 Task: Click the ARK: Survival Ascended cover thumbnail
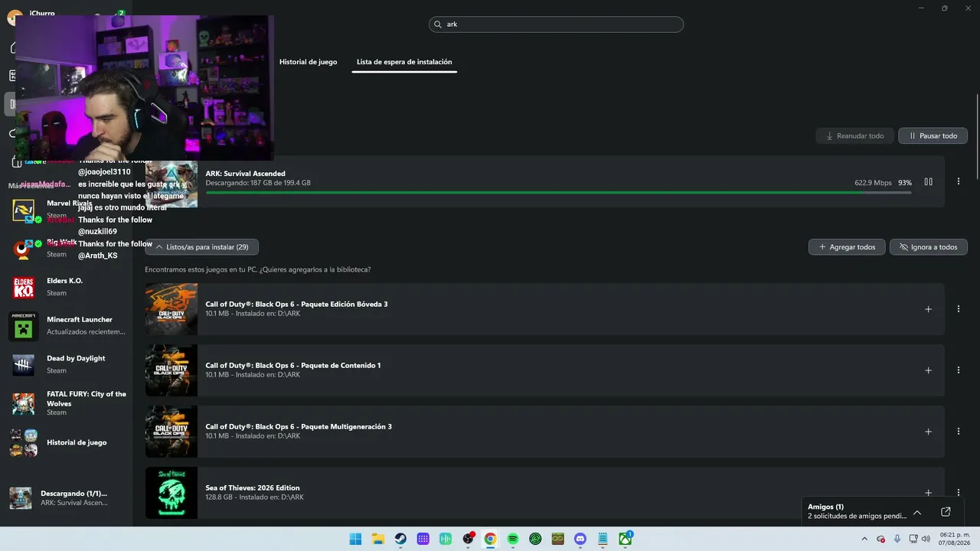point(171,182)
